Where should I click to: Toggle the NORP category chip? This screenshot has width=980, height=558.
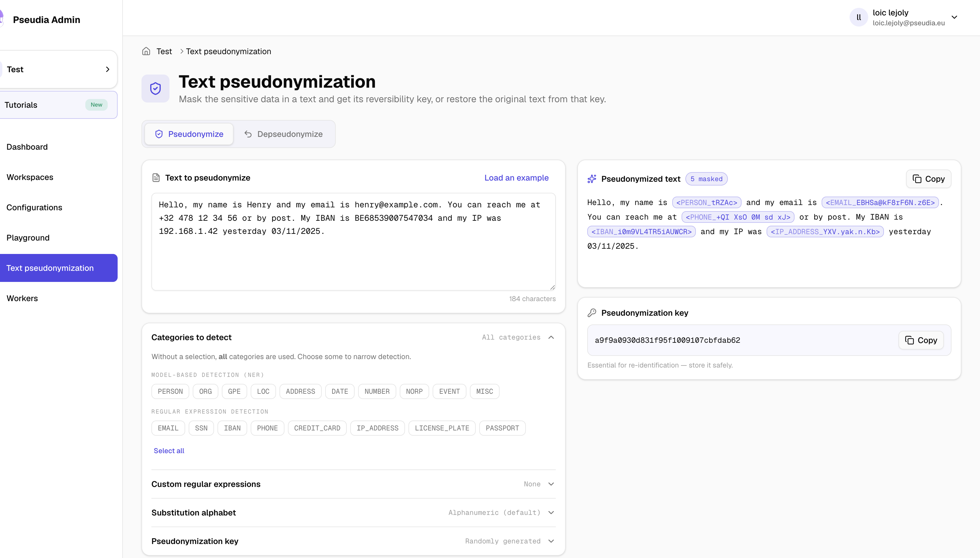click(x=414, y=391)
